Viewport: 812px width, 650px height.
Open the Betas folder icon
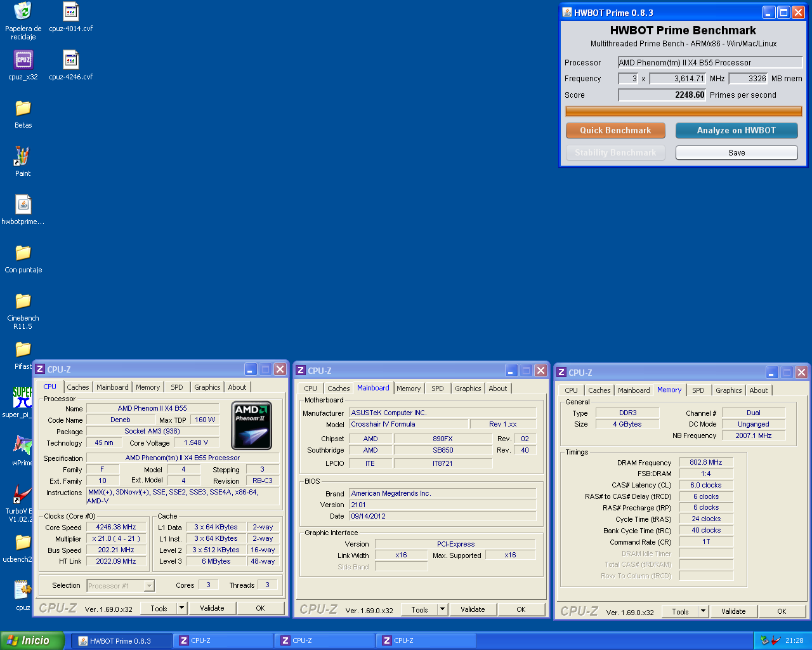pyautogui.click(x=23, y=108)
